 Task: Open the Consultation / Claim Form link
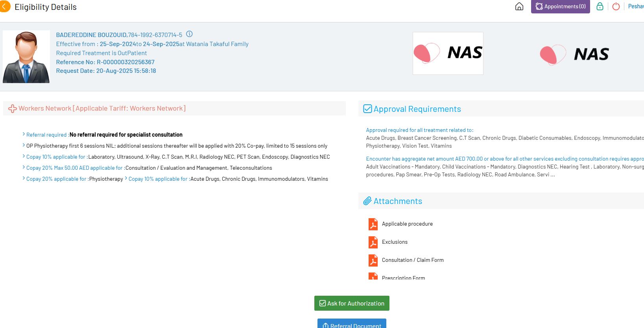[x=413, y=260]
